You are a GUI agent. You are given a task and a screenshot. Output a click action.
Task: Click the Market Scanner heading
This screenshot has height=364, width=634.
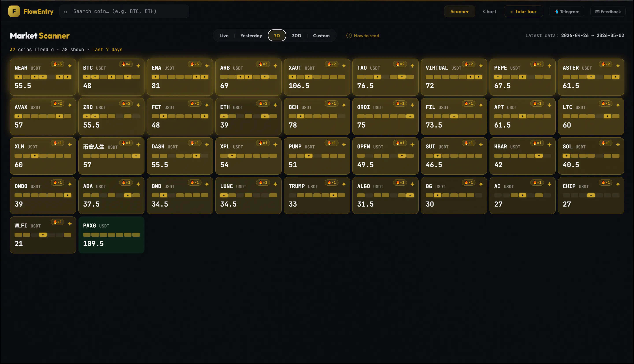click(40, 36)
